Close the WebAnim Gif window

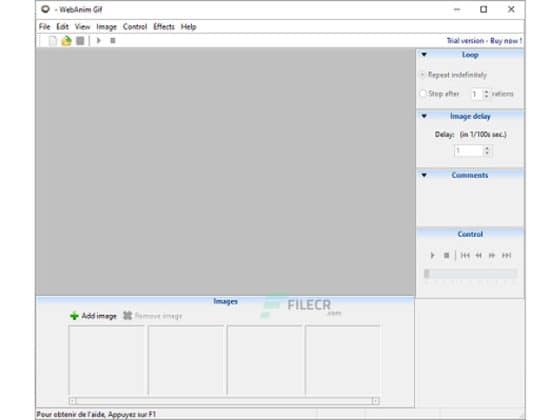pyautogui.click(x=511, y=9)
